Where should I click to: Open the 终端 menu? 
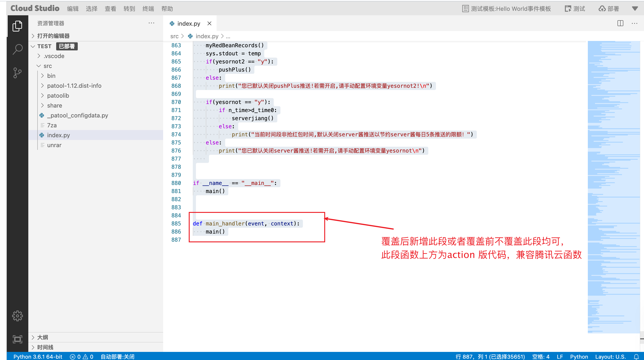(x=148, y=9)
